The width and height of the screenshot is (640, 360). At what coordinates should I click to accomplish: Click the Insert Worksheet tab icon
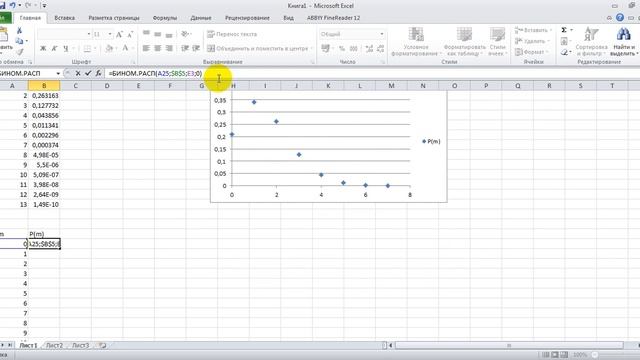pyautogui.click(x=102, y=345)
